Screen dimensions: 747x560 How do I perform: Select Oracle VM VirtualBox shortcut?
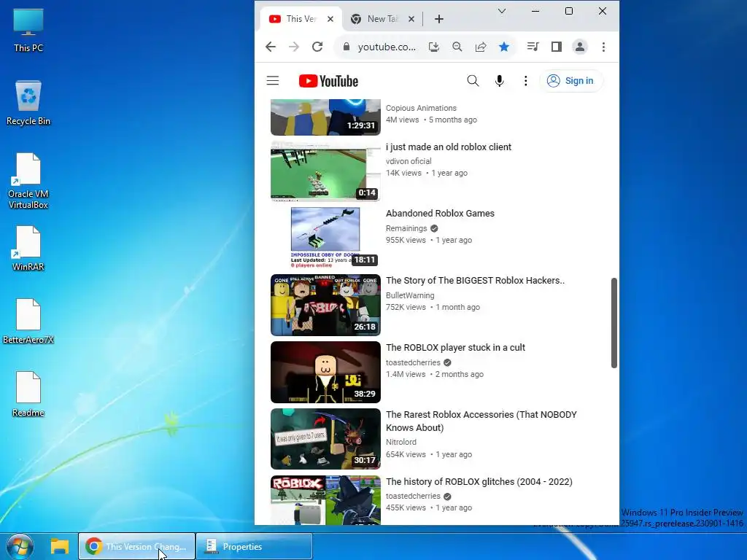point(28,181)
